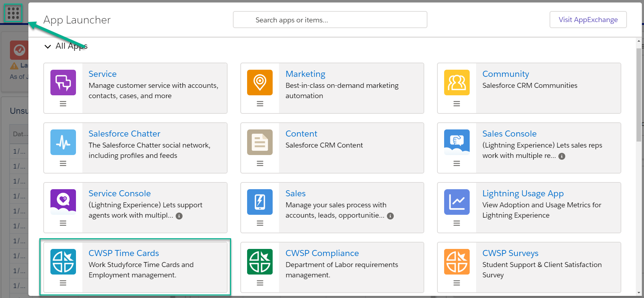
Task: Click 'Work Studyforce Time Cards and Employment management.' text
Action: click(x=141, y=270)
